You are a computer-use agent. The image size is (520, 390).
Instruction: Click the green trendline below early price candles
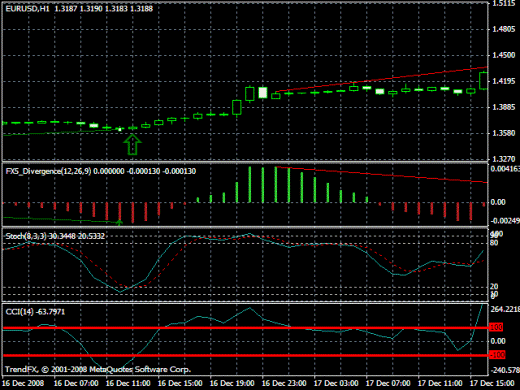point(62,132)
